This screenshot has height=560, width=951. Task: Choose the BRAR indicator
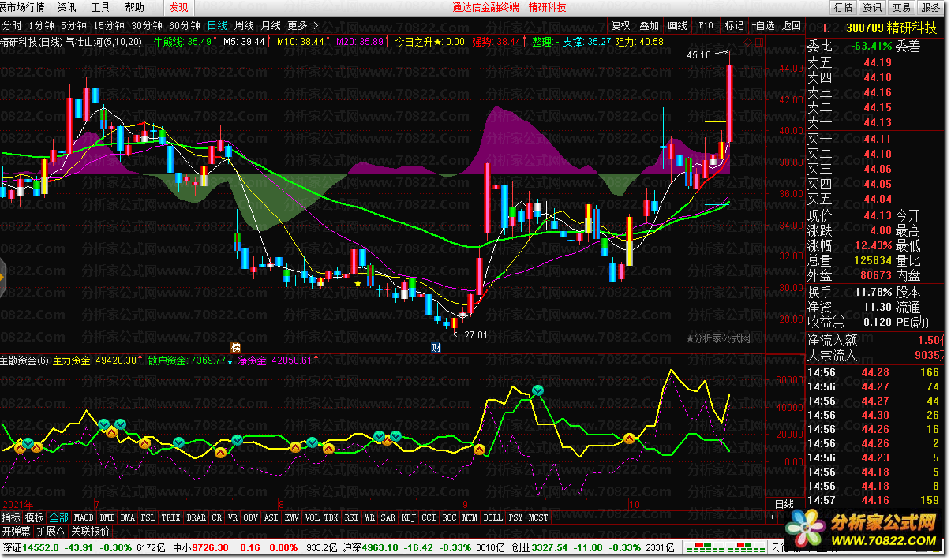click(x=197, y=517)
